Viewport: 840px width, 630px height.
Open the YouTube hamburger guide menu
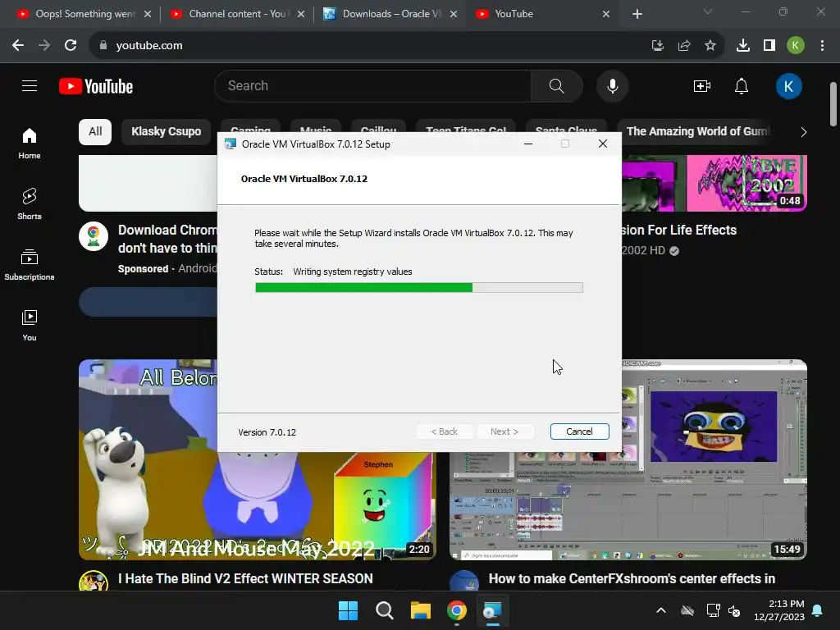point(30,85)
